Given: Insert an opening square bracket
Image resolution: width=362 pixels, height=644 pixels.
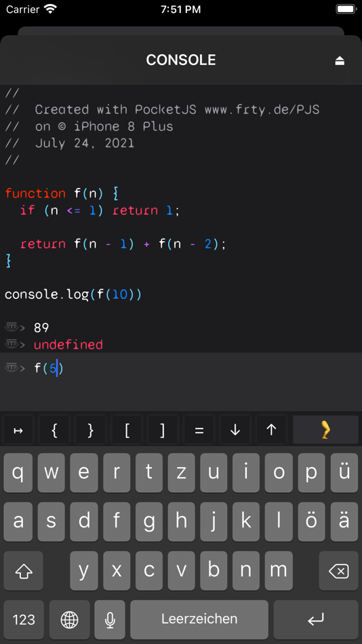Looking at the screenshot, I should point(127,430).
